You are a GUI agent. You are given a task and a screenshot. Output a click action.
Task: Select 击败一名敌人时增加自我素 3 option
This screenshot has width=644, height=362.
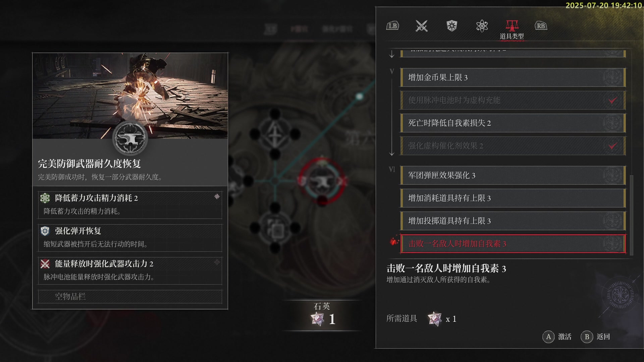(513, 244)
